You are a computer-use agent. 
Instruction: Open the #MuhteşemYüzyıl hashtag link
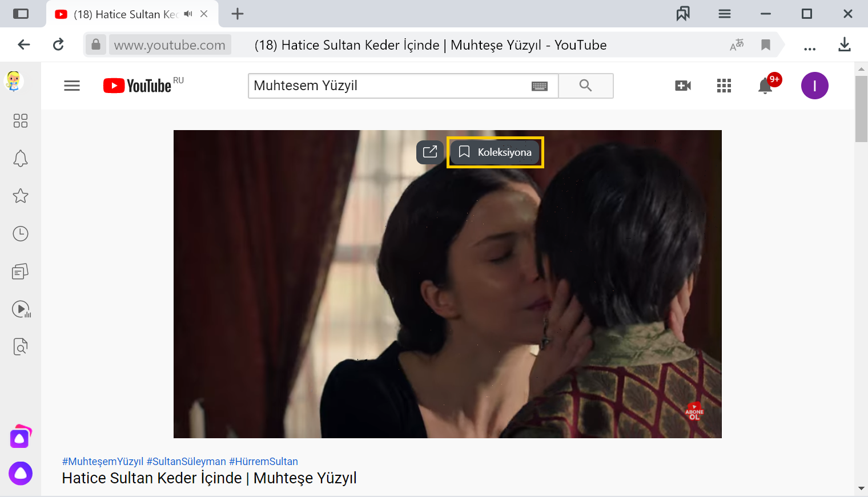click(103, 461)
